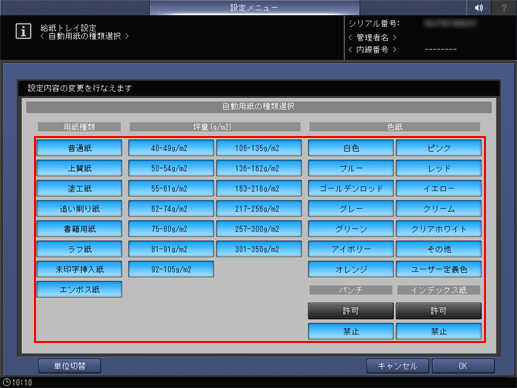Set パンチ to 許可

pyautogui.click(x=351, y=311)
